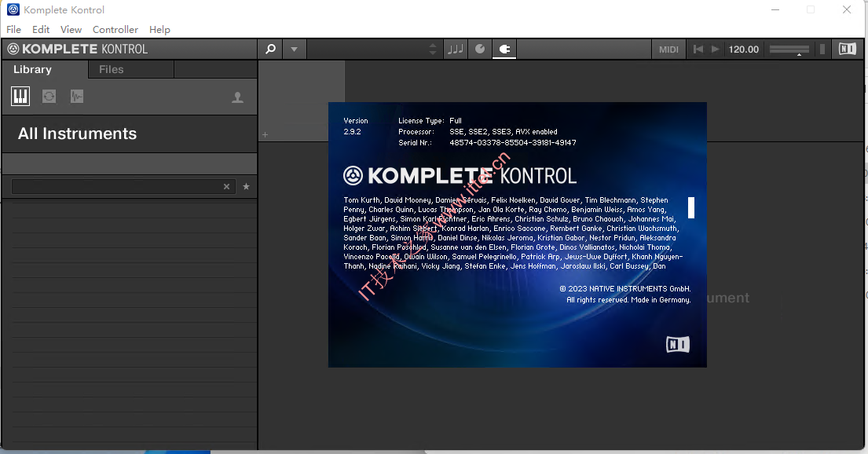This screenshot has width=868, height=454.
Task: Open the File menu
Action: pos(14,29)
